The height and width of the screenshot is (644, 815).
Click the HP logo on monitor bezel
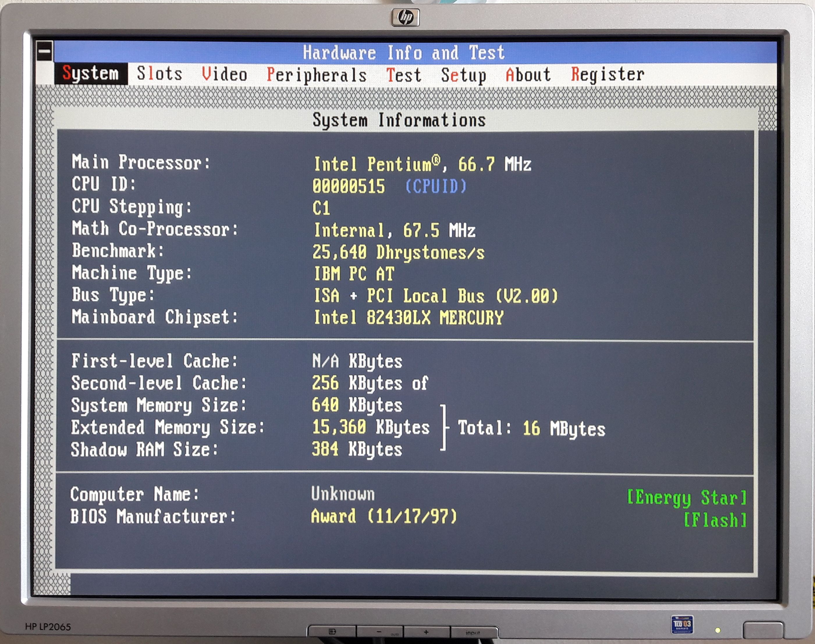coord(405,17)
